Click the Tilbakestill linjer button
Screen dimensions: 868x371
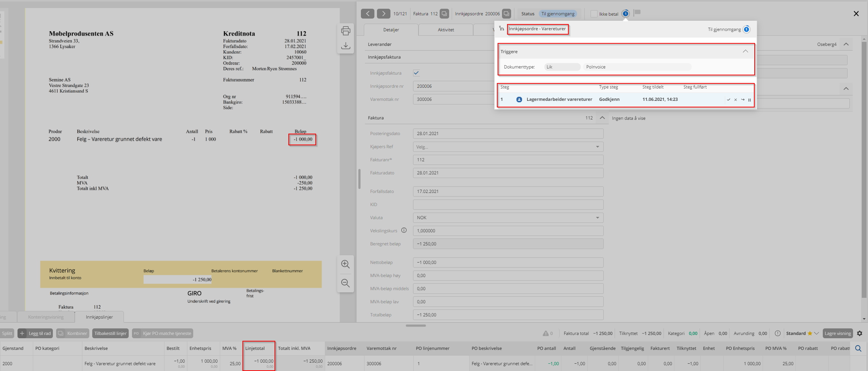pos(110,333)
